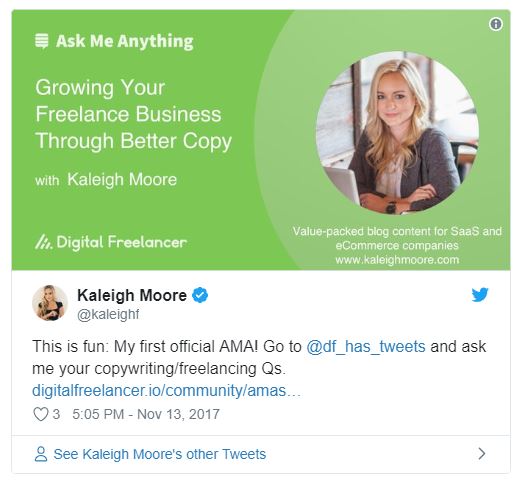This screenshot has height=487, width=519.
Task: Click See Kaleigh Moore's other Tweets
Action: click(160, 454)
